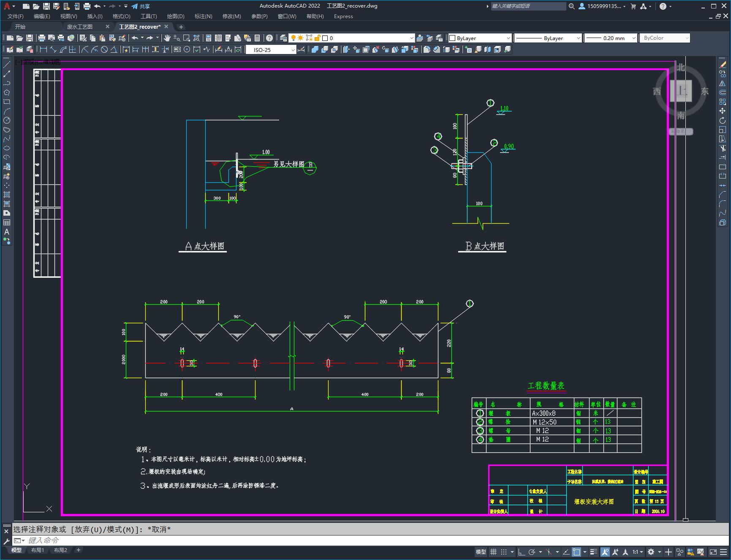Toggle lineweight display in status bar
Viewport: 731px width, 560px height.
[594, 552]
